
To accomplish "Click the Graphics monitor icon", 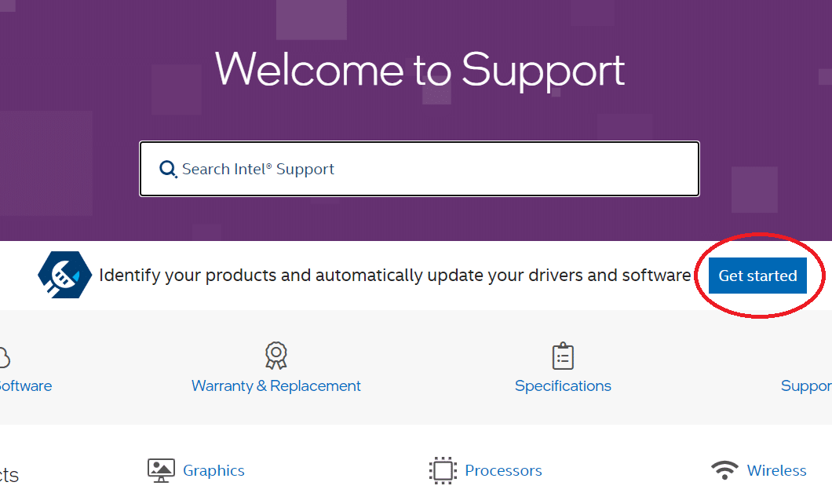I will pos(161,470).
